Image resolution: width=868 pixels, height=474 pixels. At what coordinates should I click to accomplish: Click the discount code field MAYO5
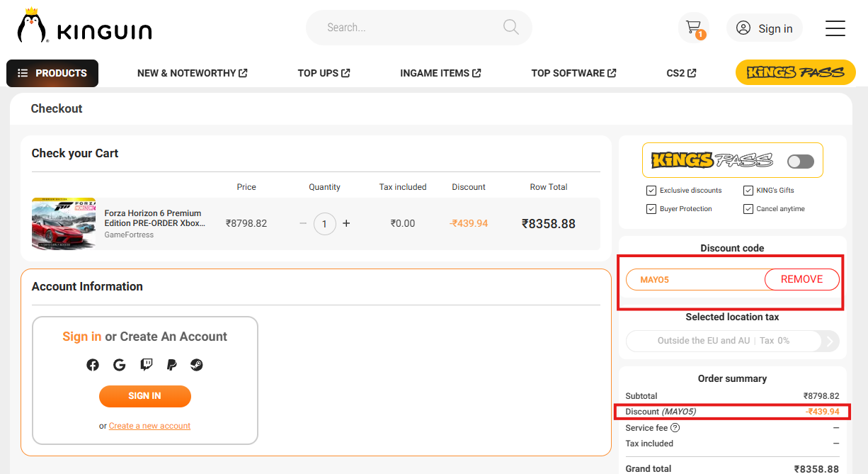pyautogui.click(x=695, y=279)
